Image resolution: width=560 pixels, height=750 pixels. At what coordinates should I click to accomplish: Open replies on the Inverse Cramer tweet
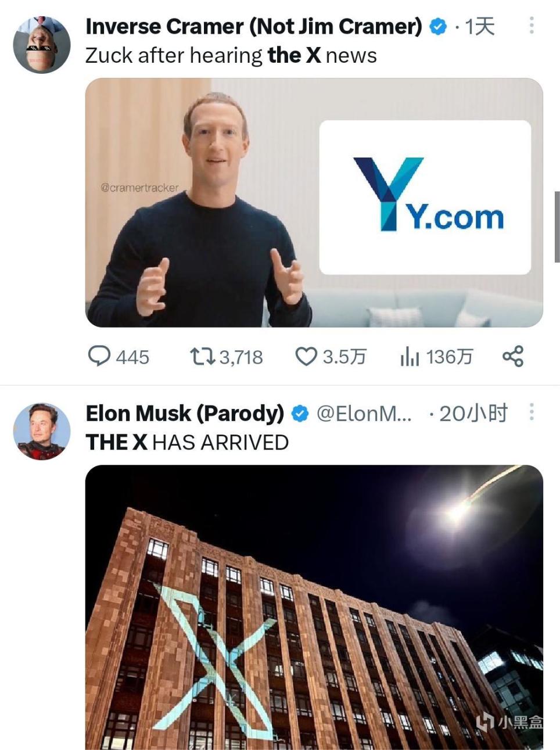pyautogui.click(x=99, y=356)
